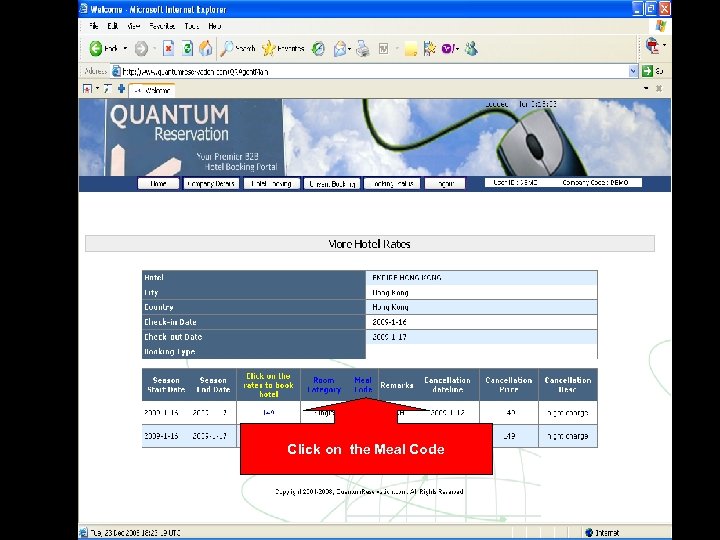Close the tab using the grey X
Screen dimensions: 720x540
tap(659, 88)
